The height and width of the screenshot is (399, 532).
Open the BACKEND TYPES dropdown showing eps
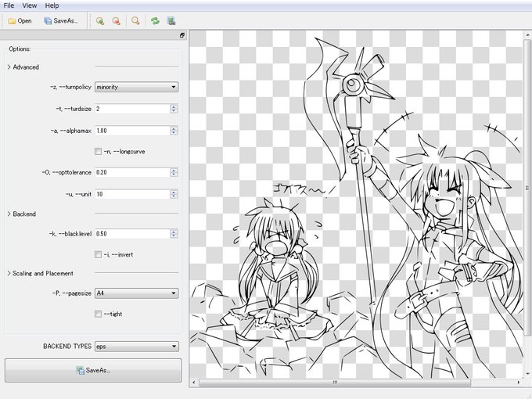(x=136, y=347)
